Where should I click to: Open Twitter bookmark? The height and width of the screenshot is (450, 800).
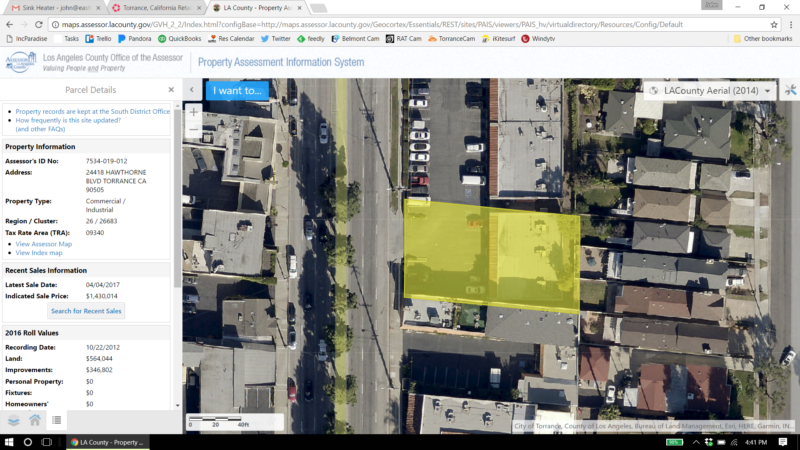coord(276,39)
